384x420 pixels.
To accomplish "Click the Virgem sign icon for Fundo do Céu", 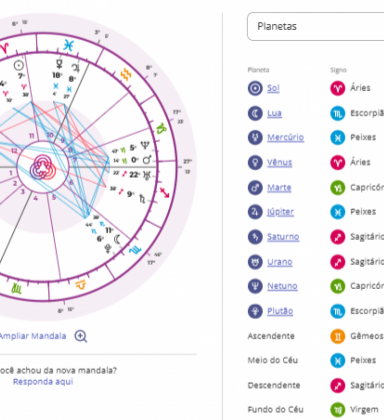I will click(338, 410).
